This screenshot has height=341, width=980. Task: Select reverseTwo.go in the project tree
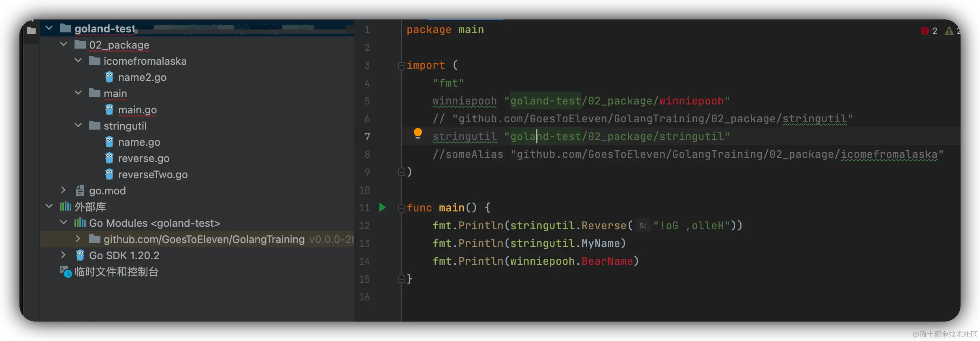point(153,175)
